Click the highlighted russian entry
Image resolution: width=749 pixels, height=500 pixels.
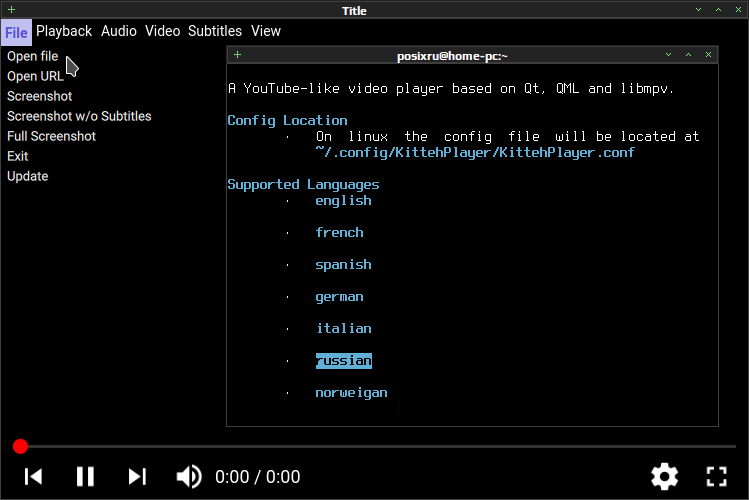click(x=344, y=361)
